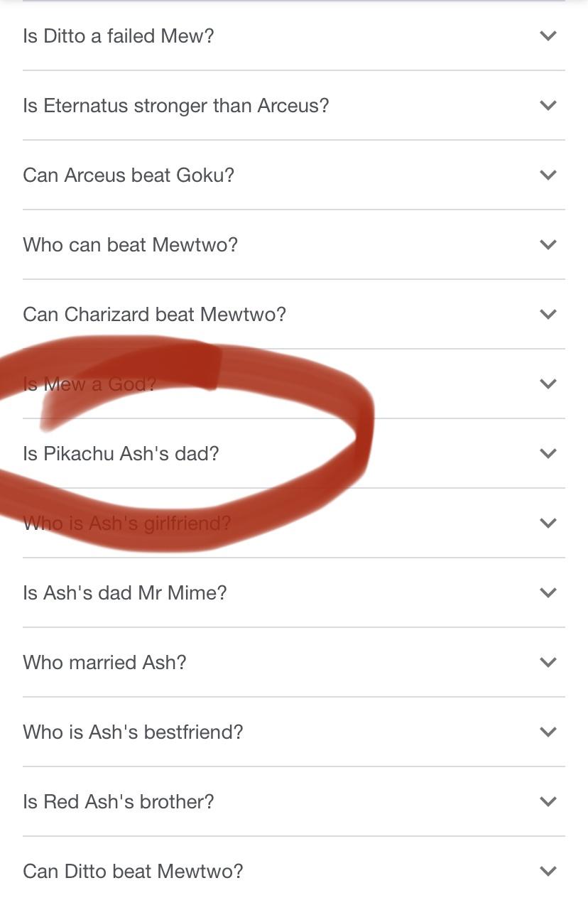Click the 'Is Ditto a failed Mew?' text
This screenshot has height=905, width=588.
click(118, 36)
